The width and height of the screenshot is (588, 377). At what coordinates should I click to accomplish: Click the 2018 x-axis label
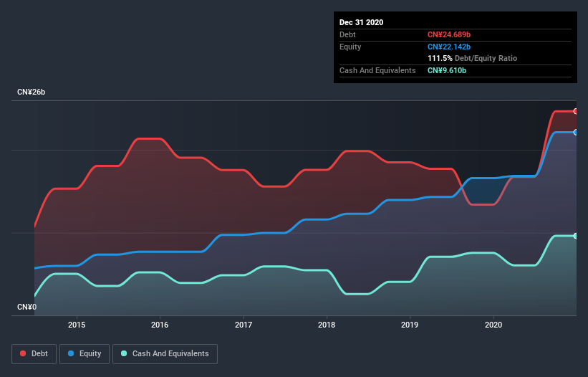coord(327,325)
